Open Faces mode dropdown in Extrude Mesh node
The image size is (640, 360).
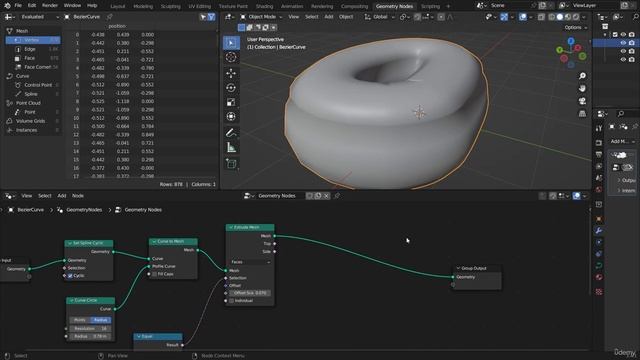[250, 262]
